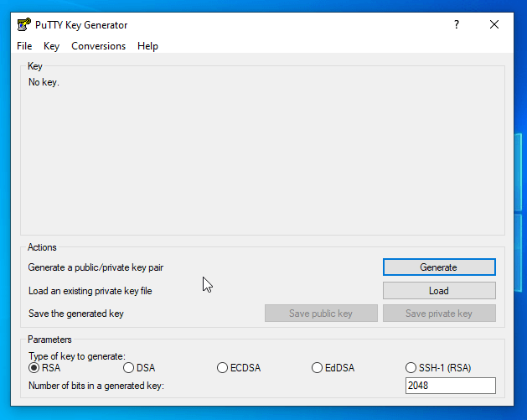
Task: Select the SSH-1 (RSA) key type
Action: pyautogui.click(x=438, y=368)
